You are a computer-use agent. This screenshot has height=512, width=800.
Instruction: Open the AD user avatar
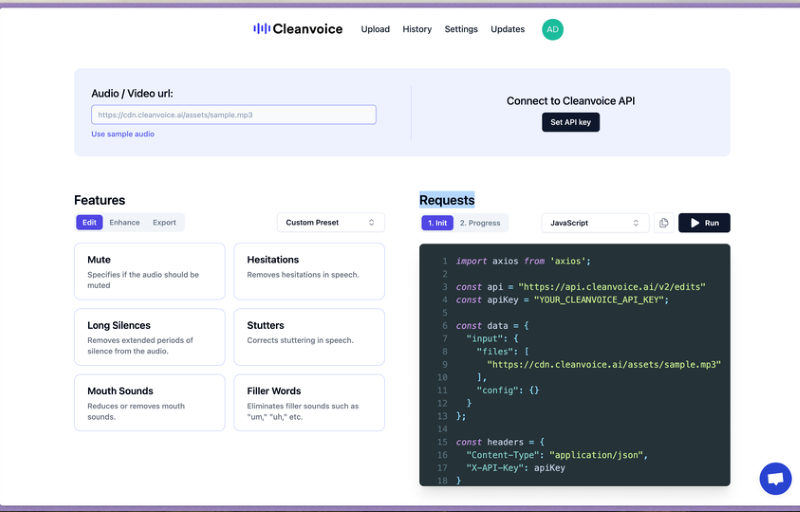tap(552, 29)
